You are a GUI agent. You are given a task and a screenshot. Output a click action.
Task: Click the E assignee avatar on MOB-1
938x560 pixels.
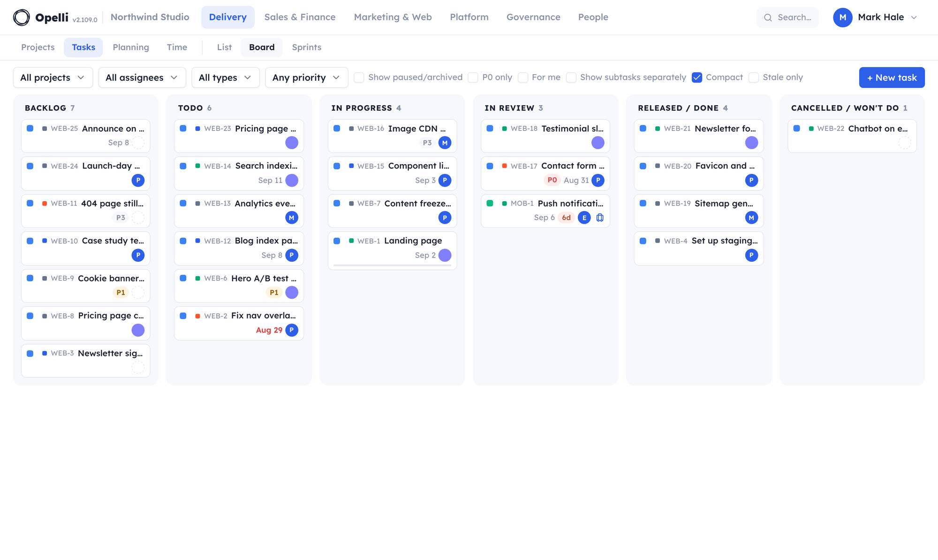click(x=584, y=218)
